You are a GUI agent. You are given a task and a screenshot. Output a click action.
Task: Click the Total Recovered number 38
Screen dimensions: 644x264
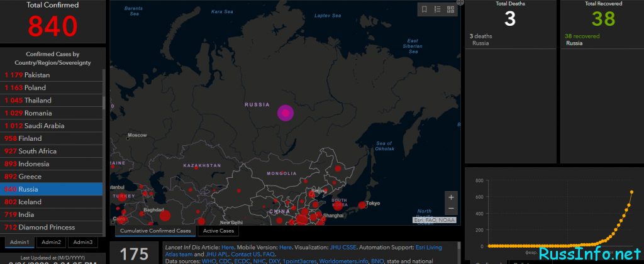[x=603, y=19]
